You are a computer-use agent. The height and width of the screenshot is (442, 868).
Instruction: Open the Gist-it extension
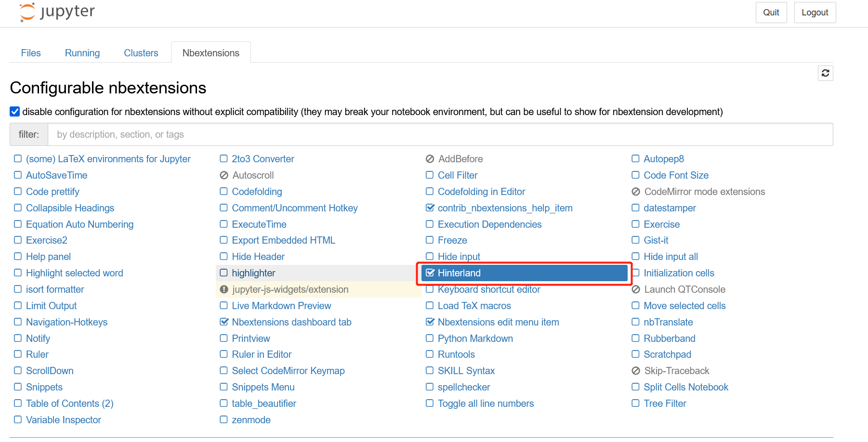click(x=656, y=240)
